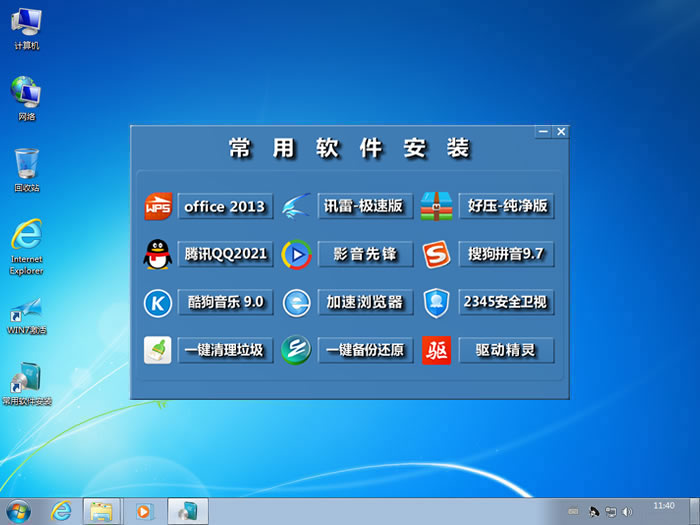The height and width of the screenshot is (525, 700).
Task: Install office 2013 button
Action: (225, 206)
